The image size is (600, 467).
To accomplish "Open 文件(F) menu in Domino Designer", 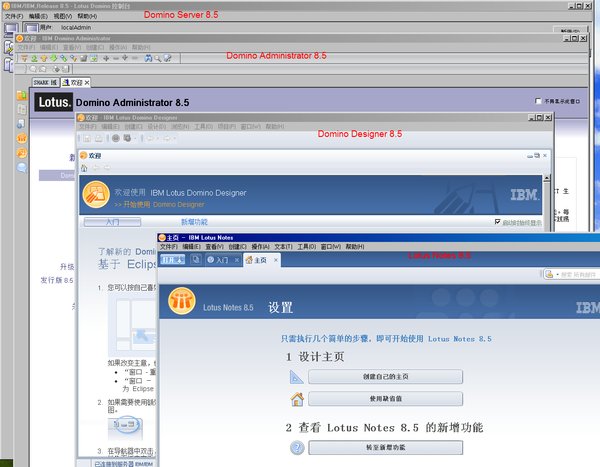I will click(x=89, y=126).
